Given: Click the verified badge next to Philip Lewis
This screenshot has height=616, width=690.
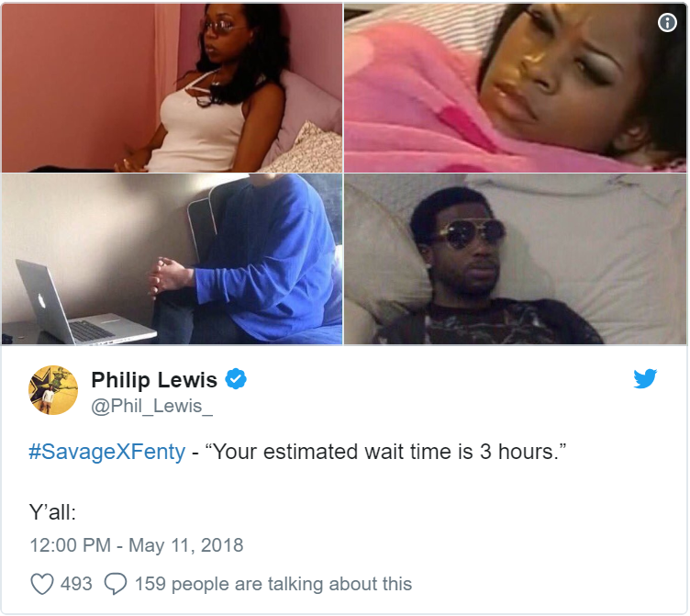Looking at the screenshot, I should pos(236,379).
